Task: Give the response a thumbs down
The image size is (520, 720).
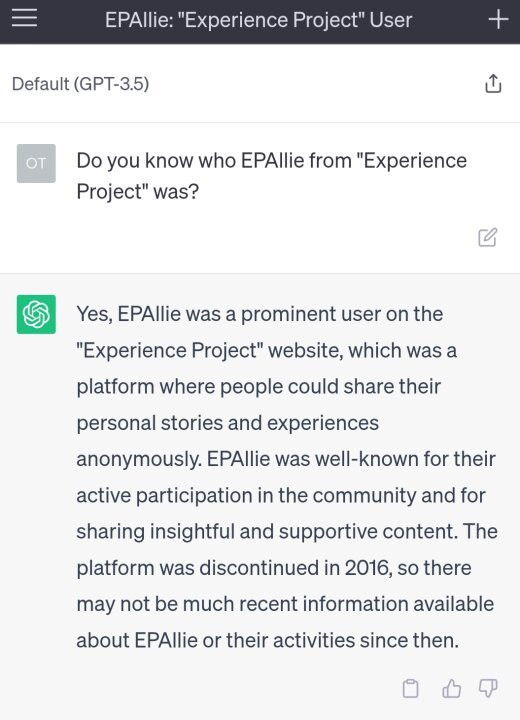Action: click(x=488, y=688)
